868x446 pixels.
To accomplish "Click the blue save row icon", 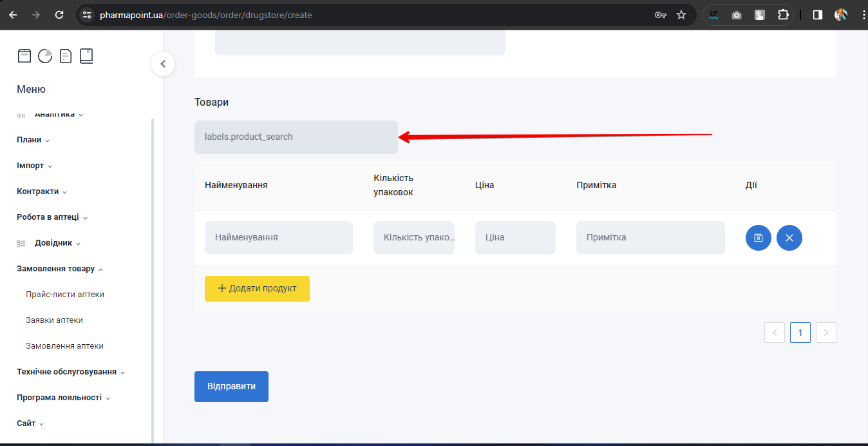I will [758, 238].
